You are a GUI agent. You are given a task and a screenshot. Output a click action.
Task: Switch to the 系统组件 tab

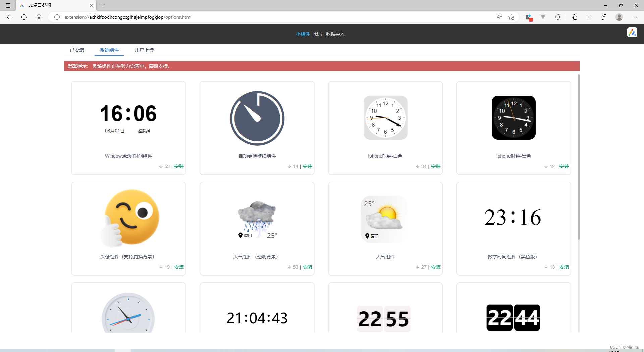pos(109,50)
